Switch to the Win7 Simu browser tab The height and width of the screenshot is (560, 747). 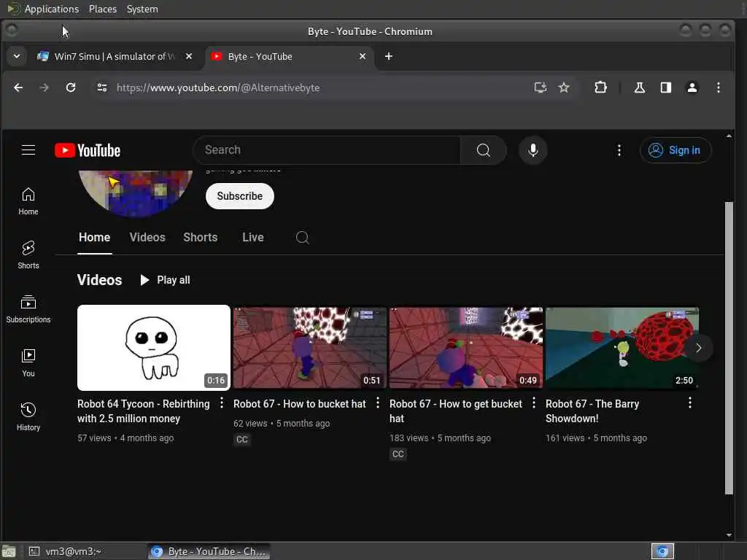coord(115,56)
